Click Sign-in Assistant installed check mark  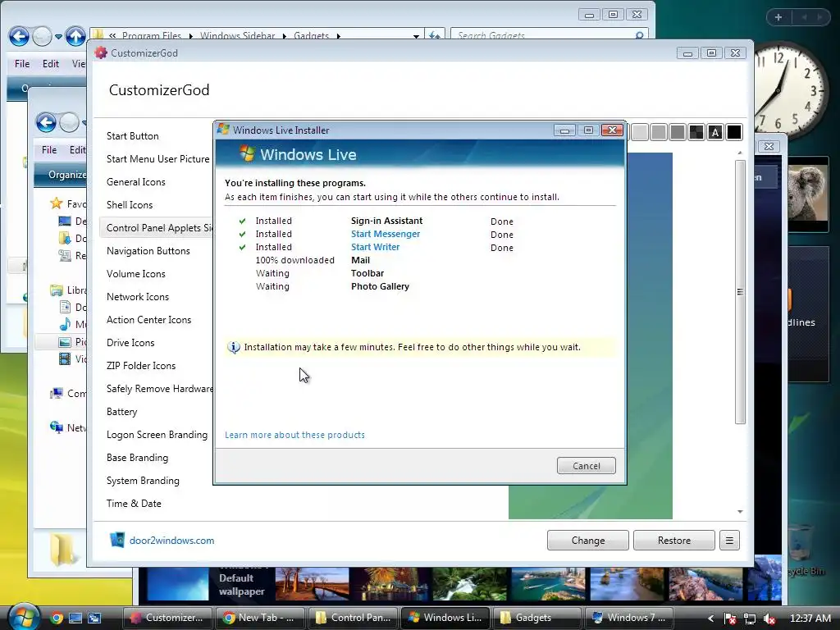[x=242, y=221]
